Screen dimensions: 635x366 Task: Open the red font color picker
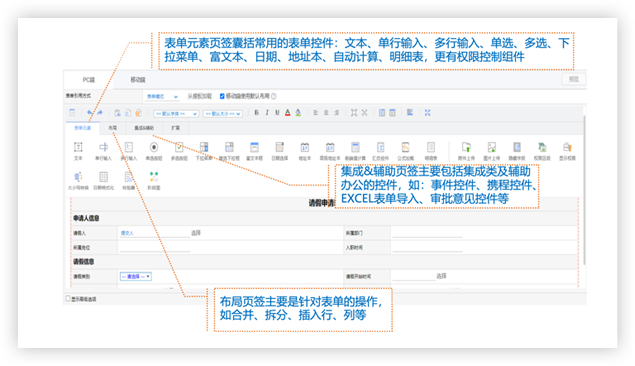click(288, 113)
